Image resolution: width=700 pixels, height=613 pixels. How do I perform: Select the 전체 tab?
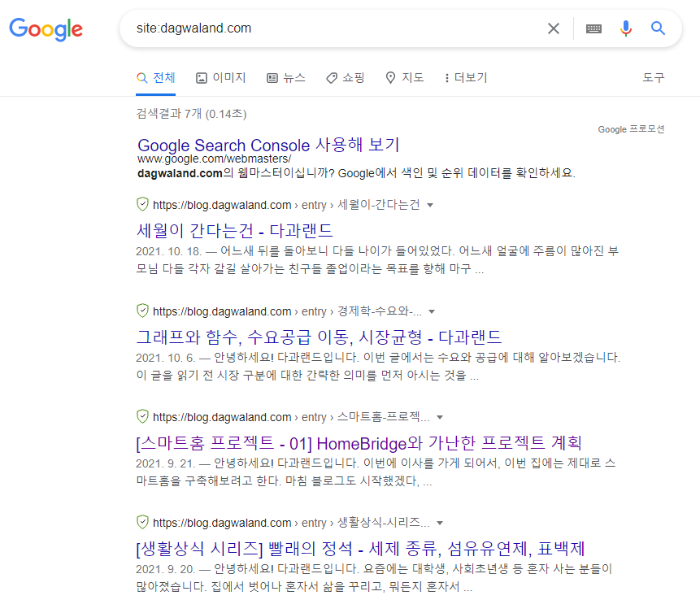156,78
